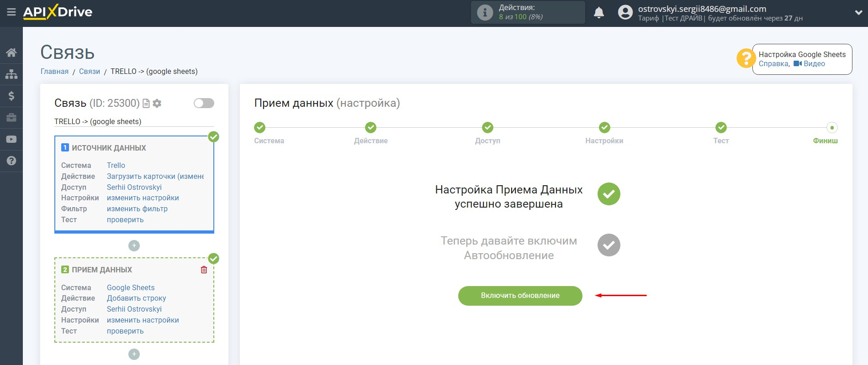Click the Включить обновление button
The height and width of the screenshot is (365, 868).
pos(520,296)
